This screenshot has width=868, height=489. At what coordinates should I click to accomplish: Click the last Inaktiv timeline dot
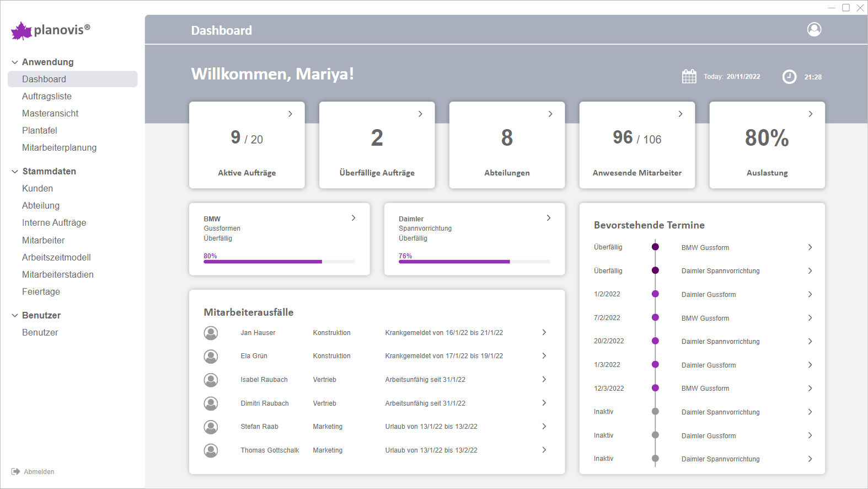(655, 458)
